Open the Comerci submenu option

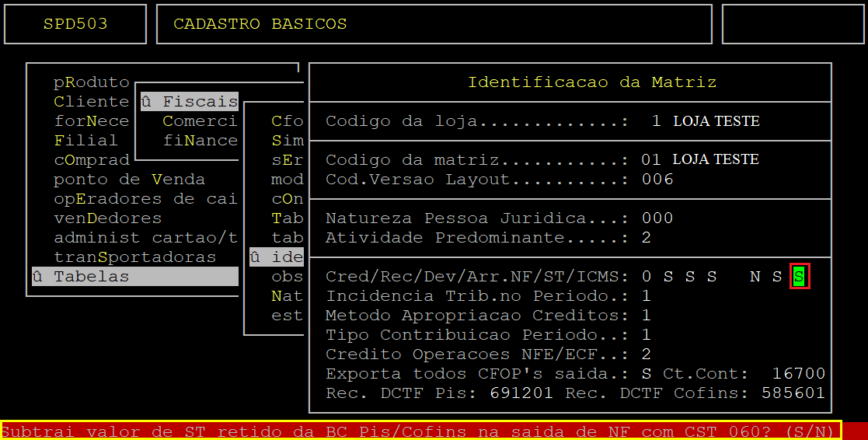coord(199,121)
